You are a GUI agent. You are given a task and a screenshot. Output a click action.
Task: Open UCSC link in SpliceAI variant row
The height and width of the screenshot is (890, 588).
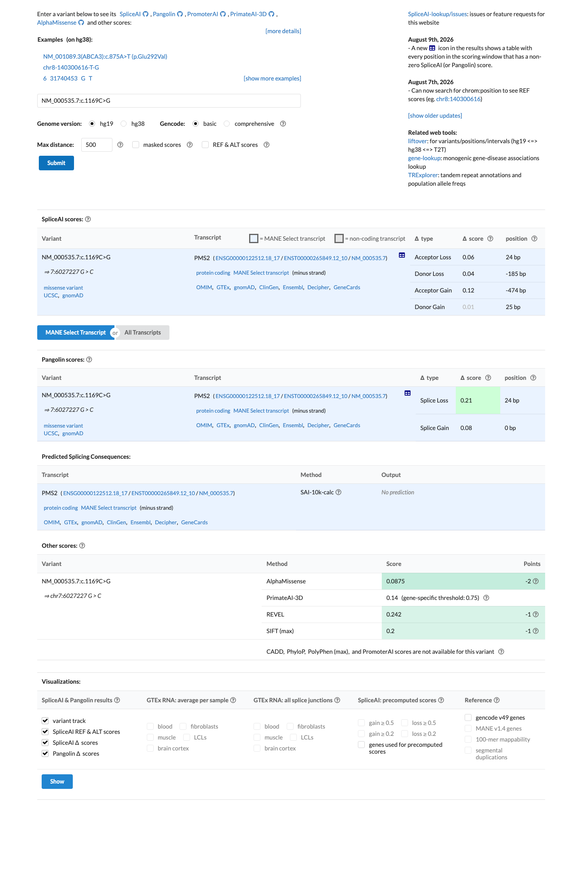click(x=51, y=296)
